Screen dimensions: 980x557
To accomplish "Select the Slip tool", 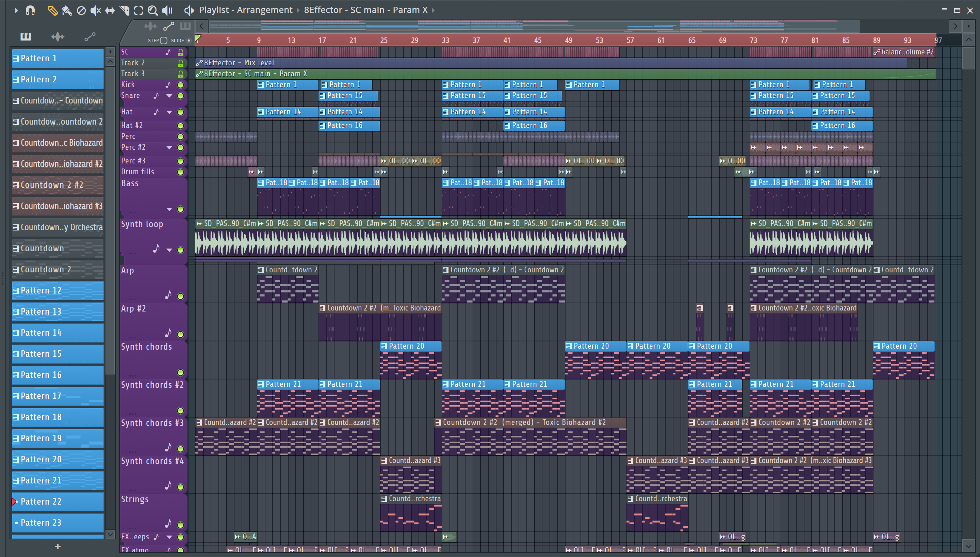I will [x=110, y=10].
